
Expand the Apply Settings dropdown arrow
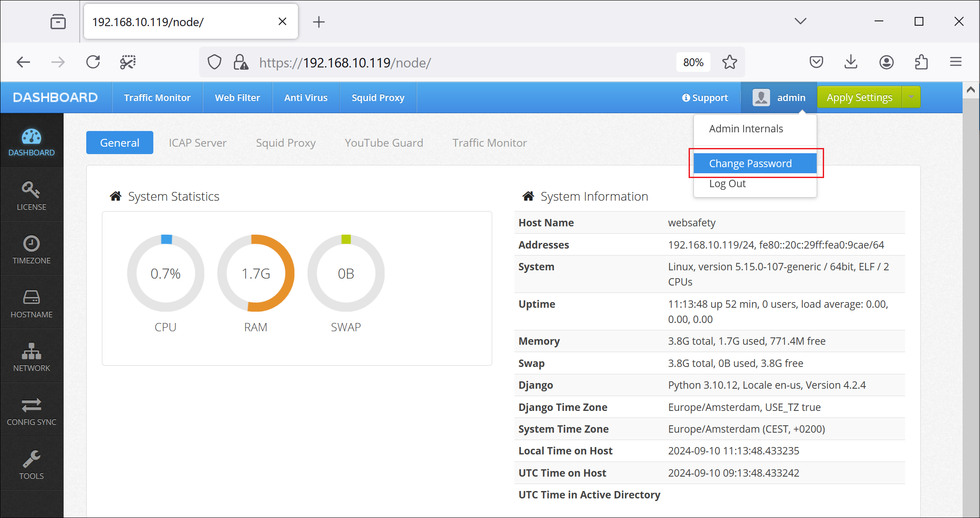click(x=911, y=97)
